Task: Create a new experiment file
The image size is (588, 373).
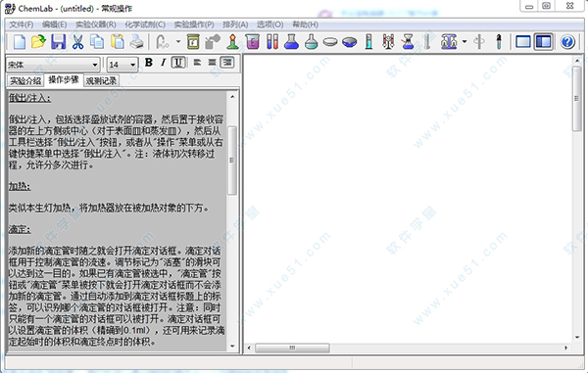Action: pyautogui.click(x=20, y=41)
